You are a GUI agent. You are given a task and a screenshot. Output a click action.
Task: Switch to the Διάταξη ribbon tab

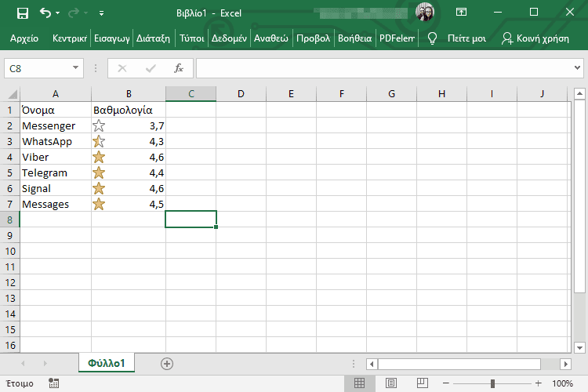pos(153,38)
